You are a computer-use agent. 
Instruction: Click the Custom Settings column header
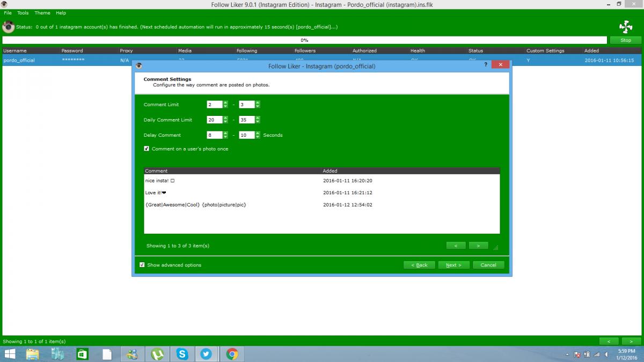[x=554, y=50]
